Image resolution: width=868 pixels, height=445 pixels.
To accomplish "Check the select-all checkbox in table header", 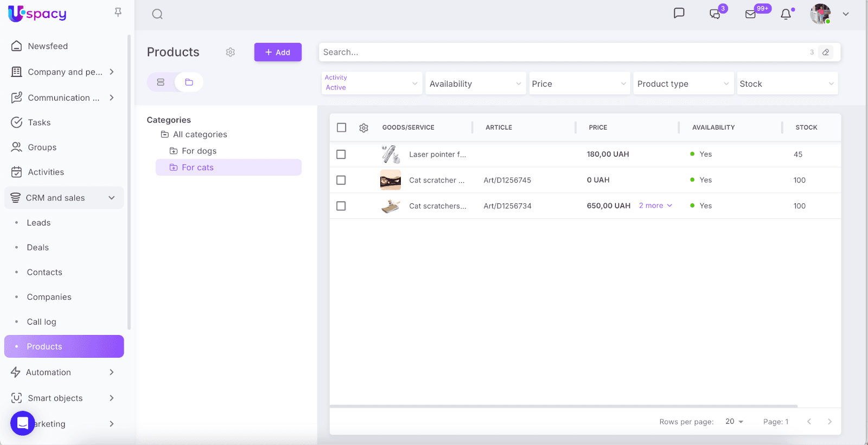I will [x=341, y=127].
